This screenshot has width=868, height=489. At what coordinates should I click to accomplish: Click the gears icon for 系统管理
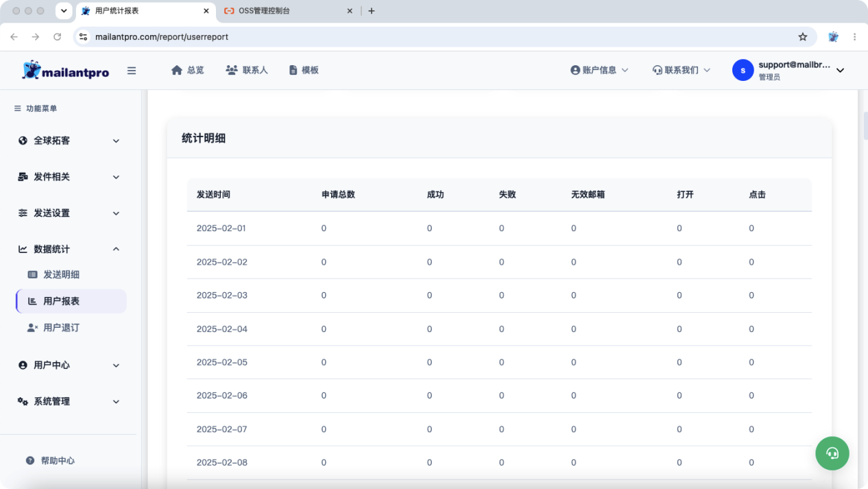(x=23, y=401)
